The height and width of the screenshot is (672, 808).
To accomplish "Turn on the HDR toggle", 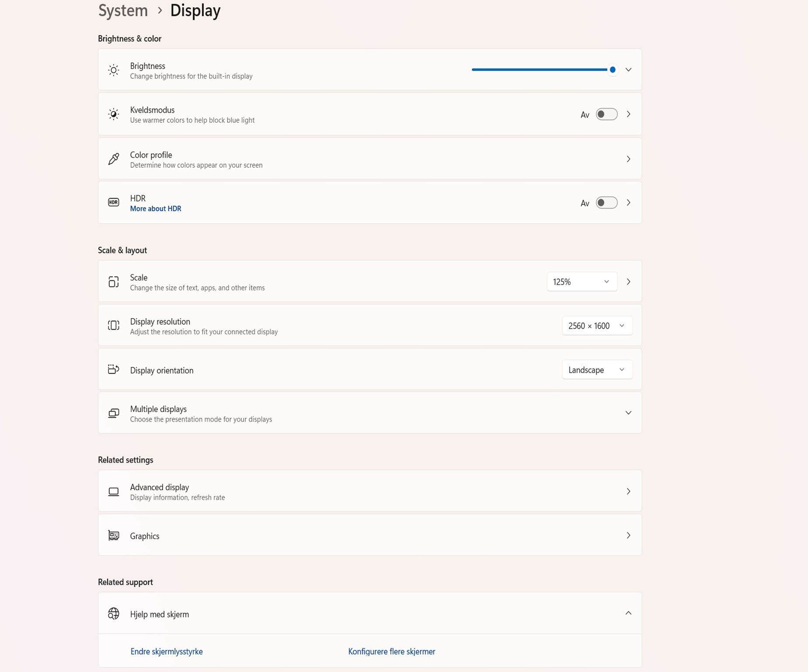I will point(606,203).
